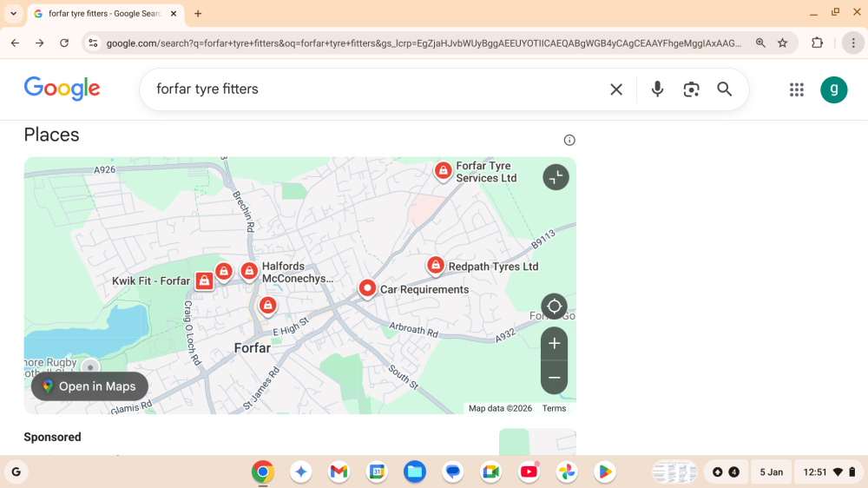The width and height of the screenshot is (868, 488).
Task: Select Redpath Tyres Ltd map pin
Action: pos(436,266)
